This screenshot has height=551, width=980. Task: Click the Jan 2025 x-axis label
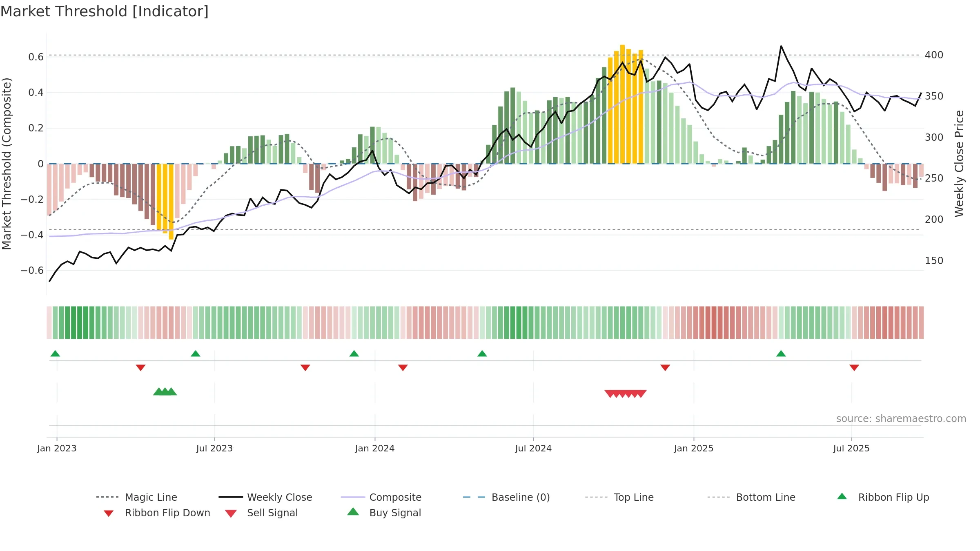click(694, 448)
